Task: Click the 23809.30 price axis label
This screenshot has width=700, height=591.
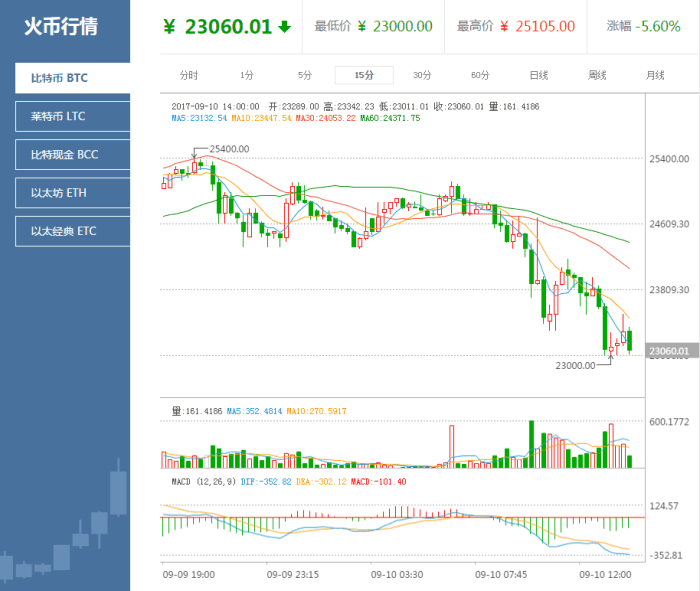Action: tap(669, 290)
